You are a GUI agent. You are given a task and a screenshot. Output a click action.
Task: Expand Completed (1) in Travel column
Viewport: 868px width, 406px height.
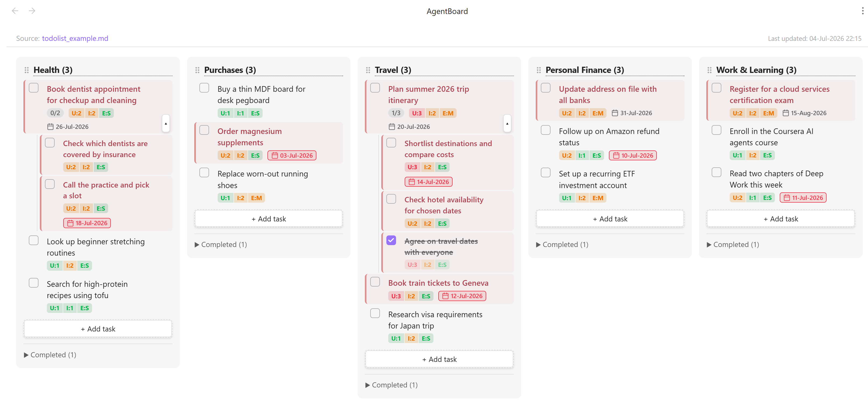(x=391, y=385)
